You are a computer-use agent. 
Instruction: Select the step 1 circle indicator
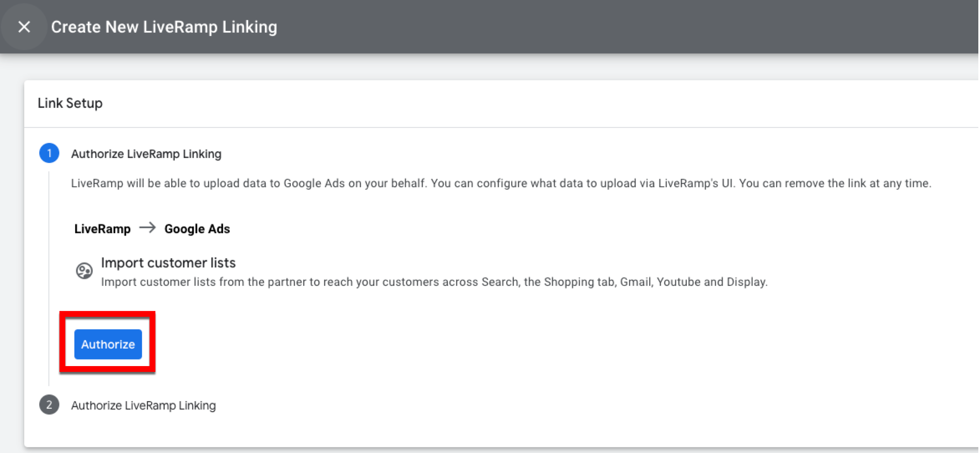click(x=49, y=153)
